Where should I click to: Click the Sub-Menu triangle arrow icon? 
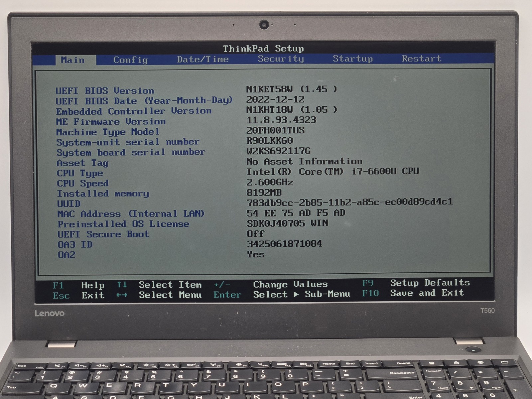click(296, 294)
